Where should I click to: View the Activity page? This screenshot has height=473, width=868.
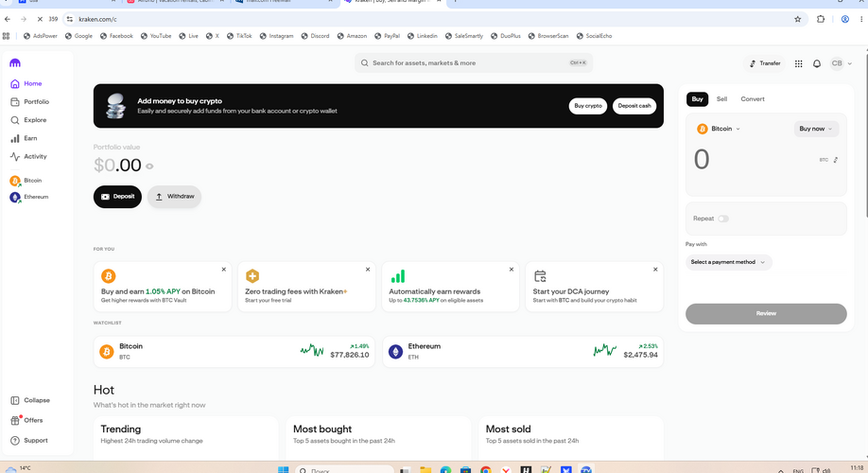tap(28, 157)
